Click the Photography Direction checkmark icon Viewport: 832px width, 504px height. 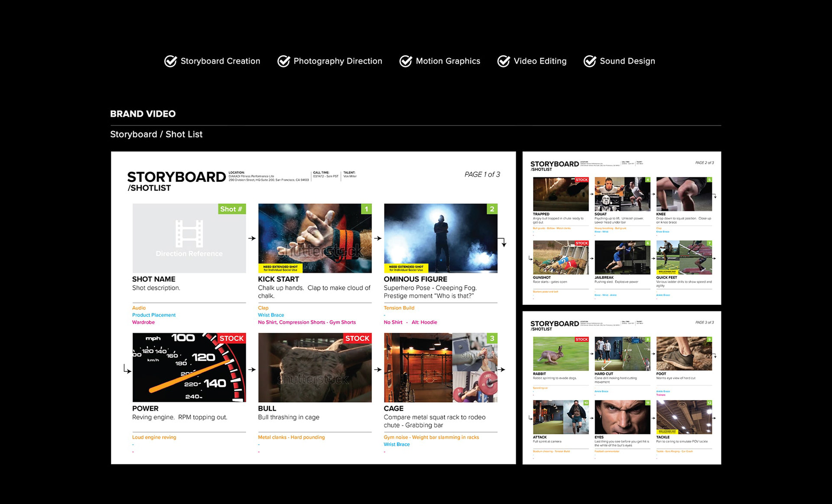284,61
